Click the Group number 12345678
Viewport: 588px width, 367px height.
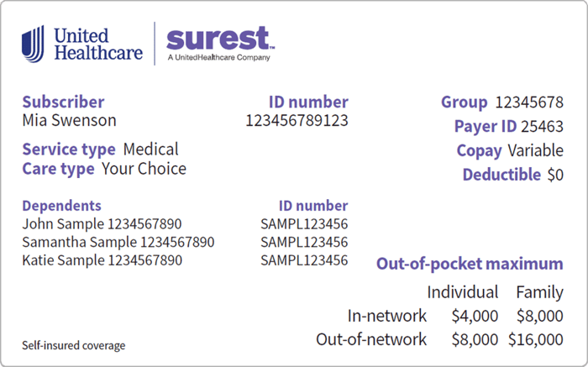coord(529,102)
